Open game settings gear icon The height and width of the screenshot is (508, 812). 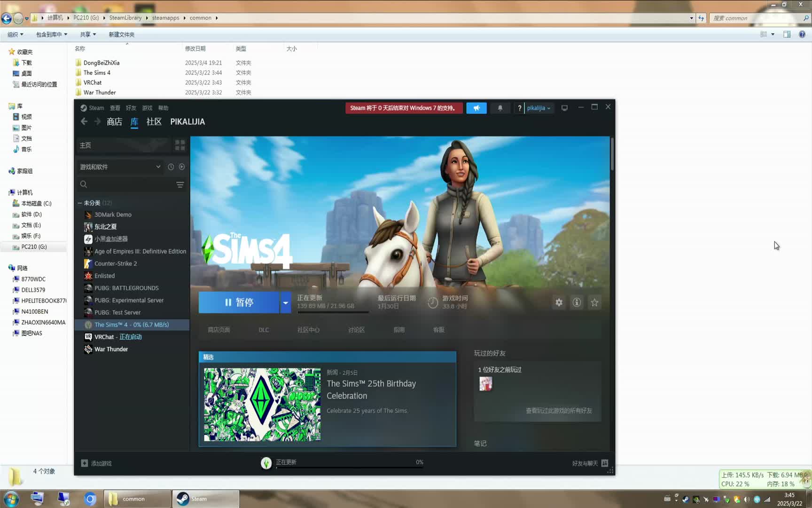click(x=559, y=302)
